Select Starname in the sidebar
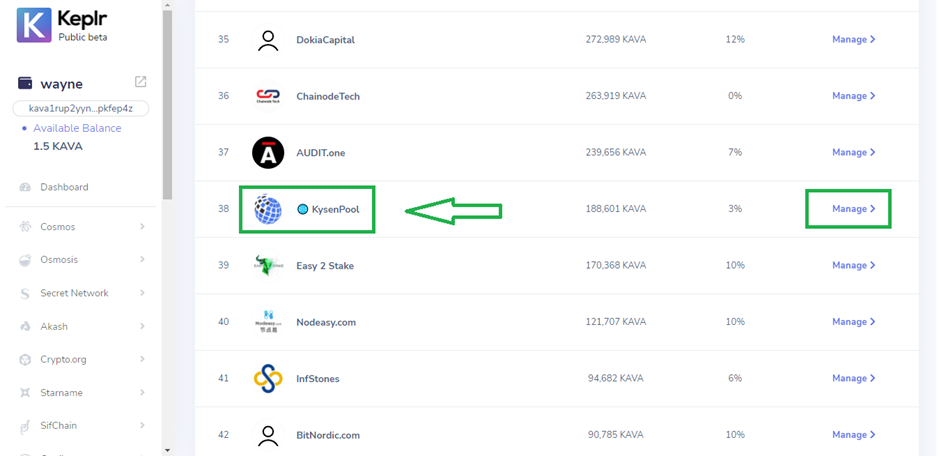The height and width of the screenshot is (456, 939). click(x=62, y=393)
